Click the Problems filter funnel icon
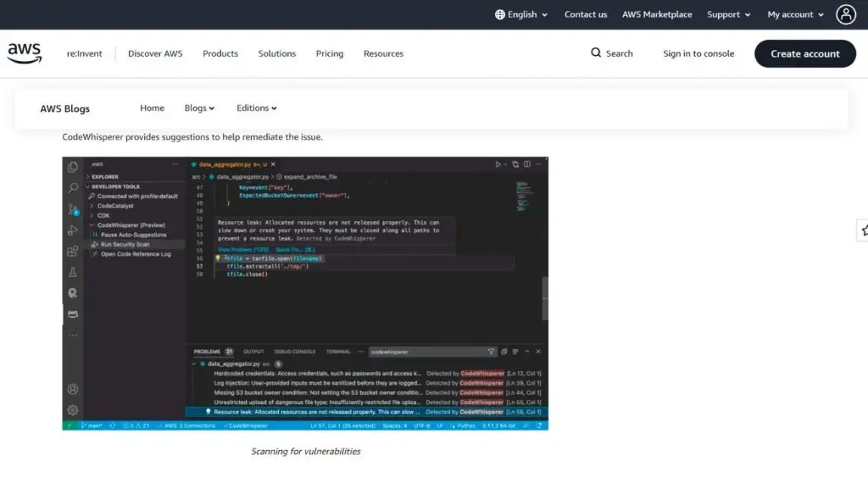The image size is (868, 488). [x=491, y=352]
